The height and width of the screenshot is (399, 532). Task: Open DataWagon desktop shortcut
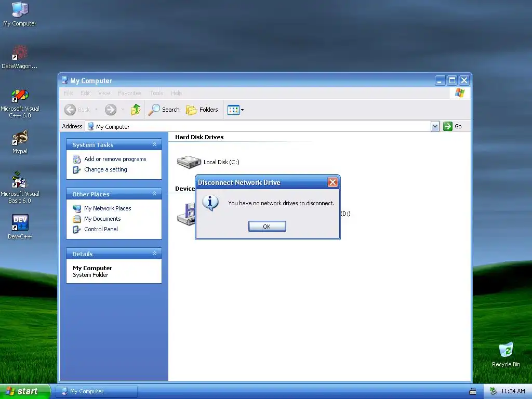(x=20, y=57)
